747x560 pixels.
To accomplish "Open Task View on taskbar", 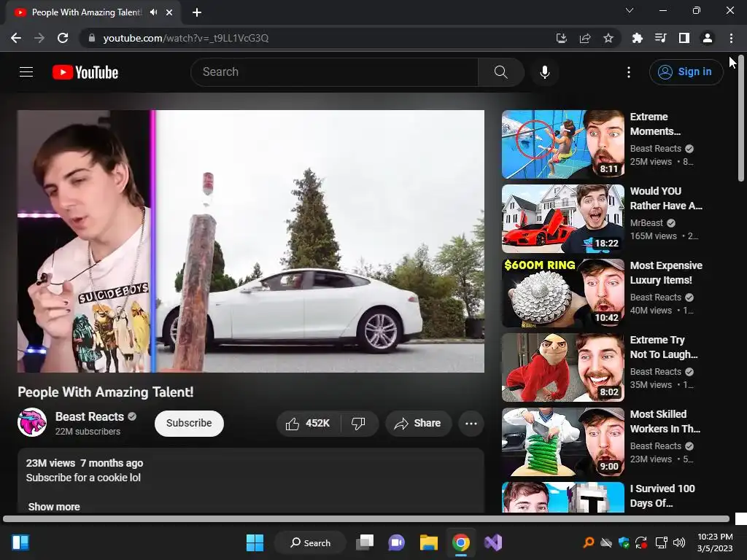I will click(365, 542).
